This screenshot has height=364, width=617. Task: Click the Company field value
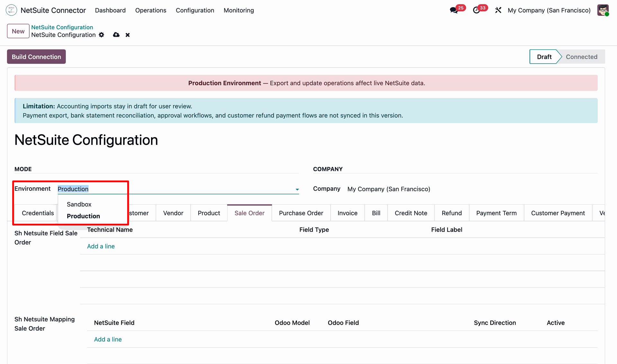(389, 189)
